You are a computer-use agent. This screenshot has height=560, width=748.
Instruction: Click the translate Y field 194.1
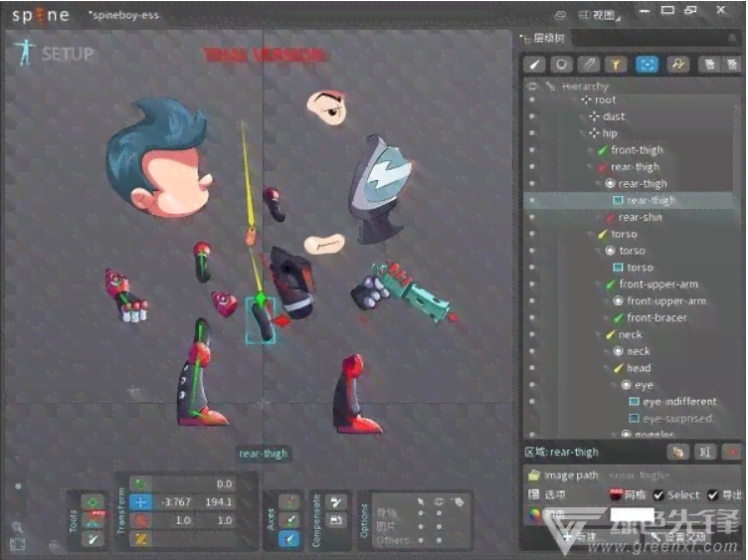[x=216, y=501]
